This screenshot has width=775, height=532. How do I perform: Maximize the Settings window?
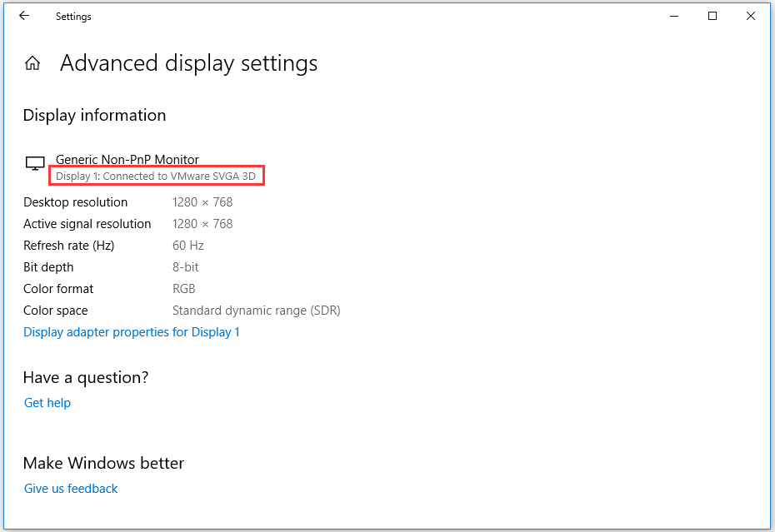click(712, 16)
